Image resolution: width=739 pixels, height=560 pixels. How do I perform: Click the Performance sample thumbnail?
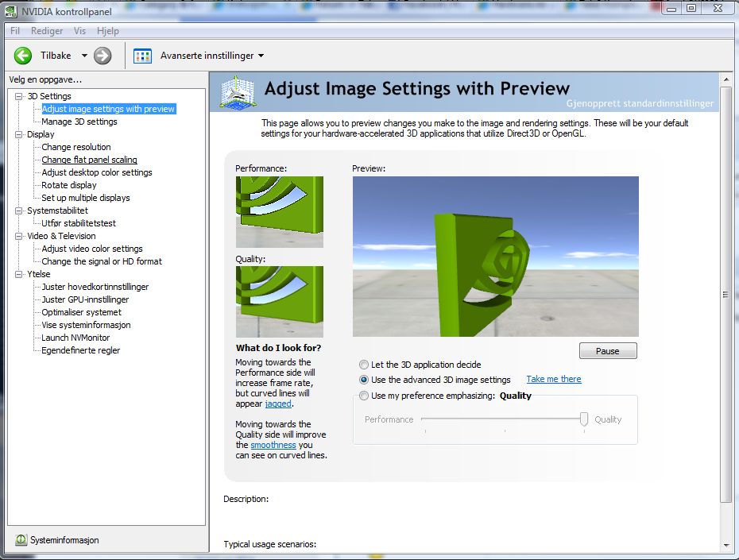click(x=280, y=212)
